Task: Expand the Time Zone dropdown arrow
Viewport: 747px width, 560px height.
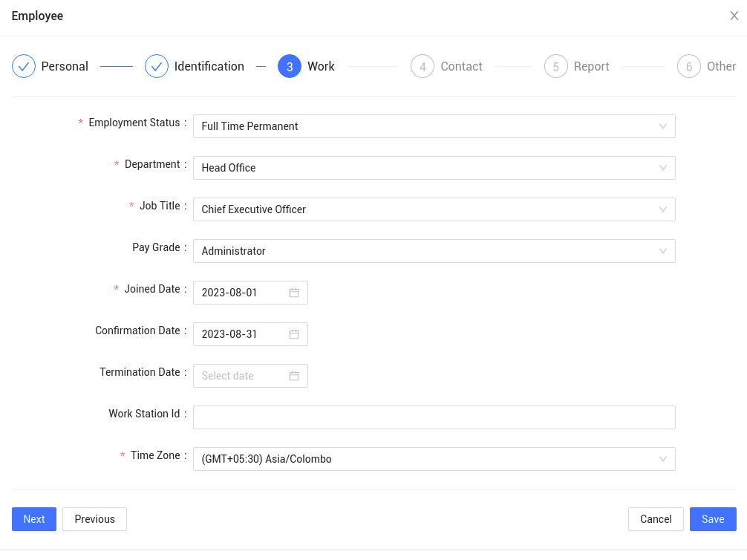Action: click(x=662, y=459)
